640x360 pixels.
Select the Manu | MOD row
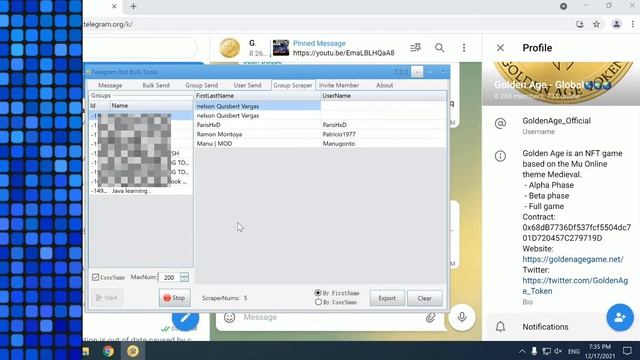click(258, 144)
